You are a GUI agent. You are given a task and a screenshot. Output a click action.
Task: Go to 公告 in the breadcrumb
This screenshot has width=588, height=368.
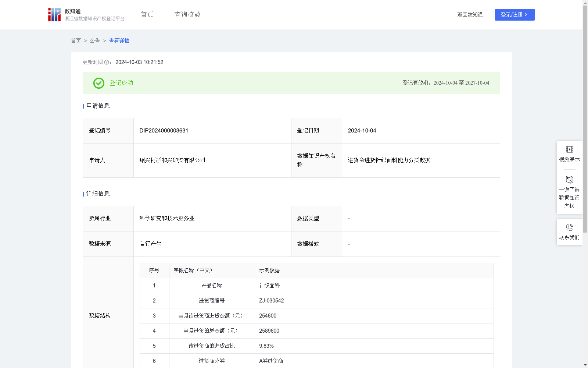(95, 41)
